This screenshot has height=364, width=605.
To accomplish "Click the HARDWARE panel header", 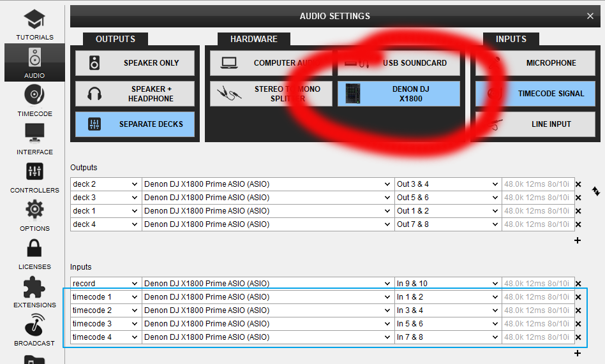I will tap(254, 39).
